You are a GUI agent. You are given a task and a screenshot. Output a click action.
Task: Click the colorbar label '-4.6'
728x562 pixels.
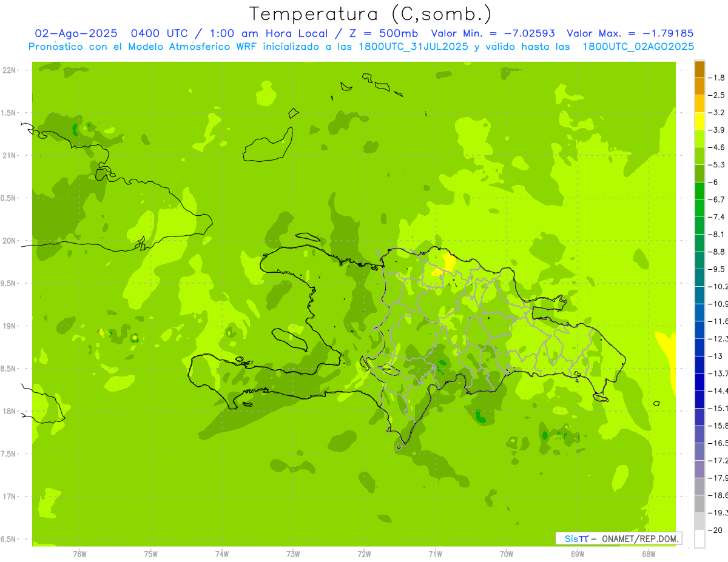click(716, 147)
